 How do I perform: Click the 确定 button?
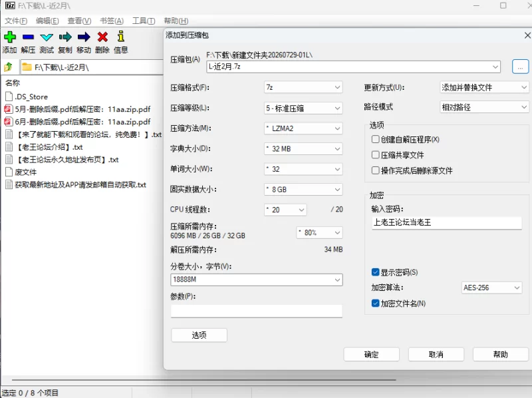pyautogui.click(x=372, y=355)
